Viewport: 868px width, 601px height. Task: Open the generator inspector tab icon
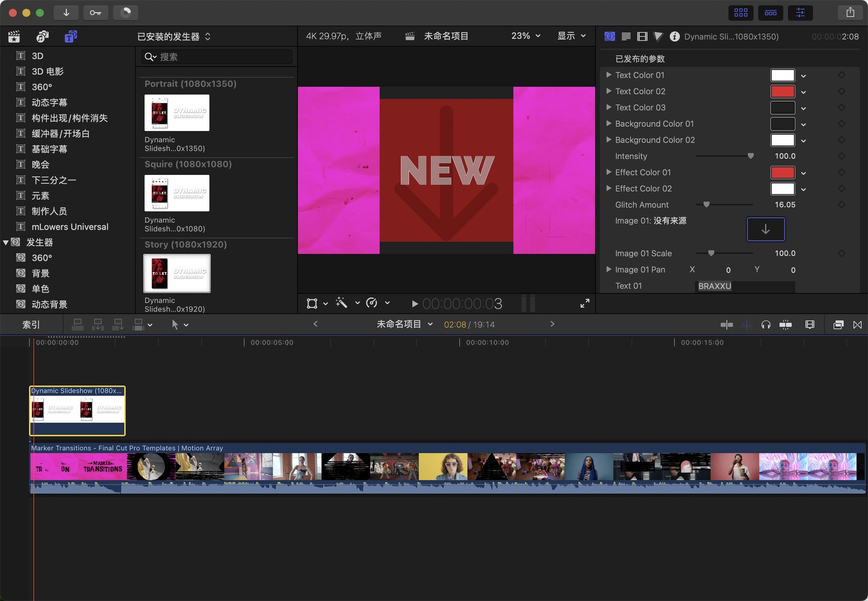pyautogui.click(x=609, y=37)
